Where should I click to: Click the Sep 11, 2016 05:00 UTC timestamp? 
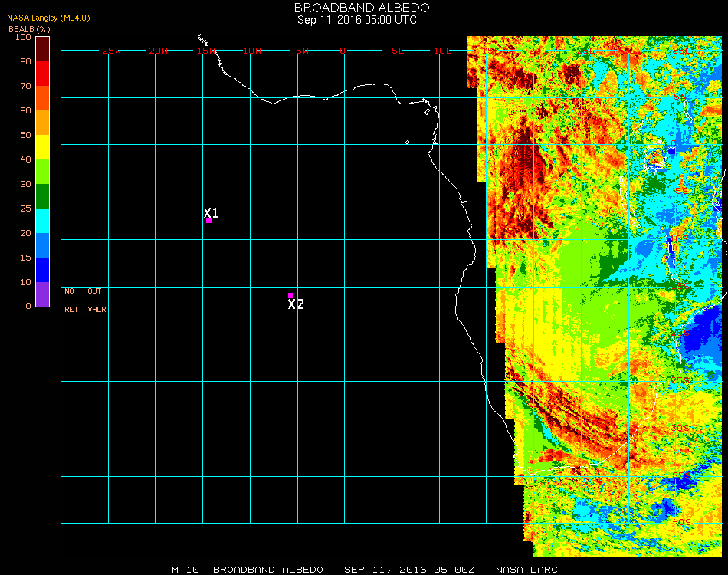coord(356,20)
